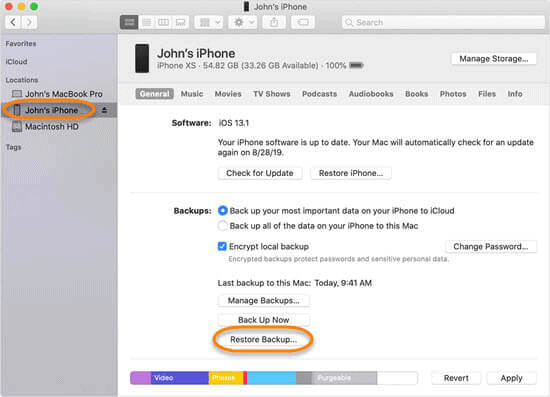Screen dimensions: 550x397
Task: Click Back Up Now button
Action: (263, 320)
